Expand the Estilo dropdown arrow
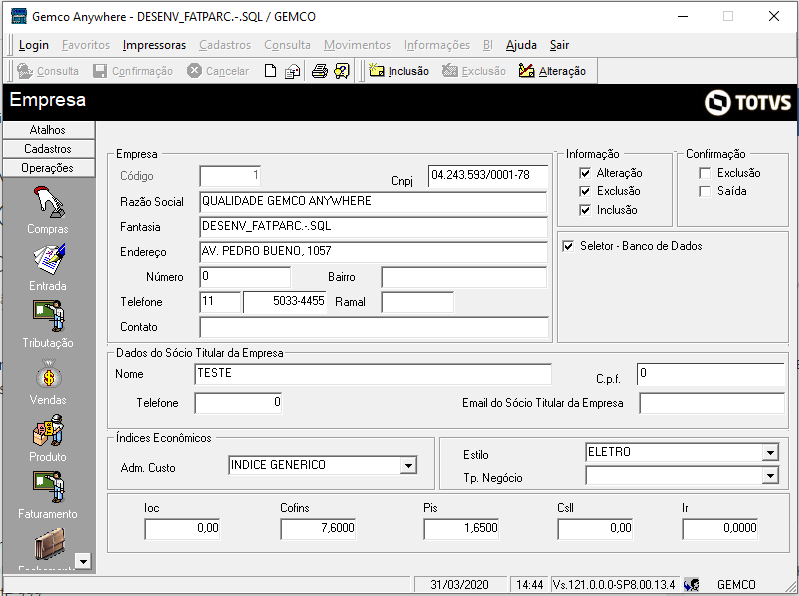This screenshot has height=596, width=799. coord(770,452)
